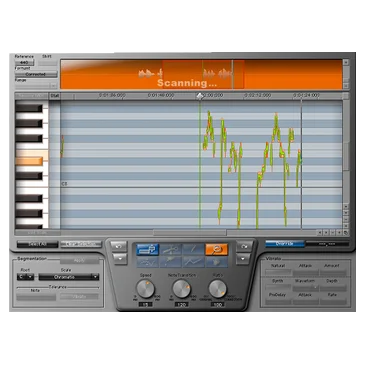Click the Natural vibrato Attack field

(x=305, y=272)
